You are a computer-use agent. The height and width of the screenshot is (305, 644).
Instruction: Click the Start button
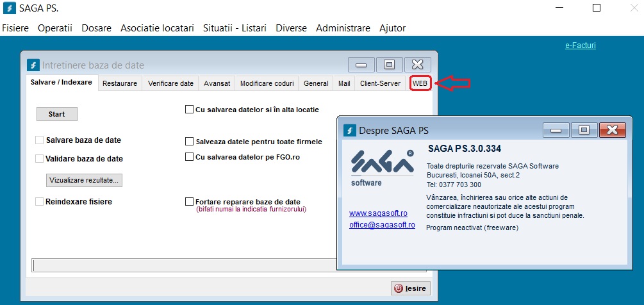[56, 114]
